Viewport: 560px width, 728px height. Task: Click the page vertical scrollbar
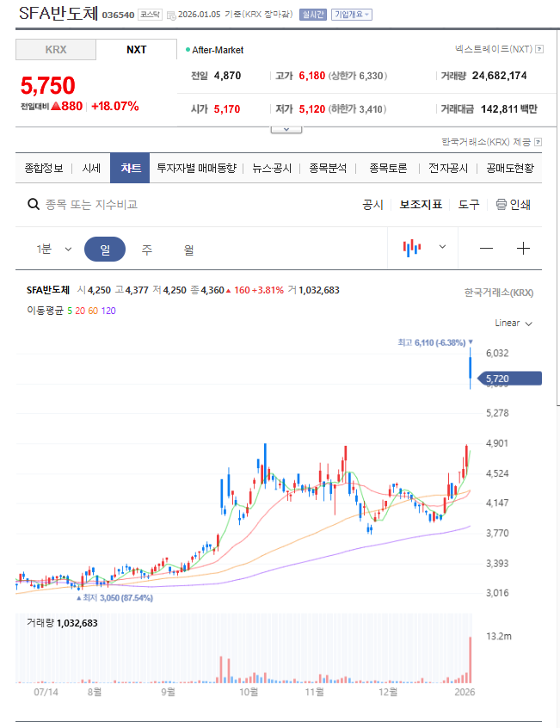coord(558,219)
